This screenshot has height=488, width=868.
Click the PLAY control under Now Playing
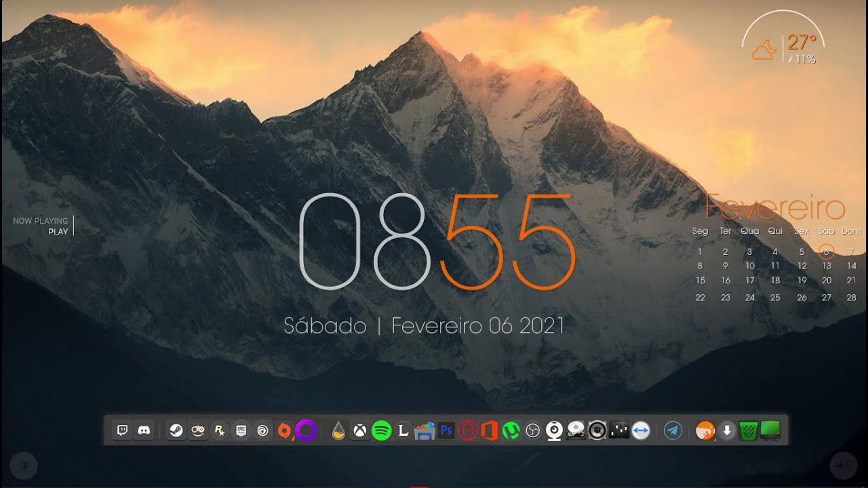click(58, 231)
